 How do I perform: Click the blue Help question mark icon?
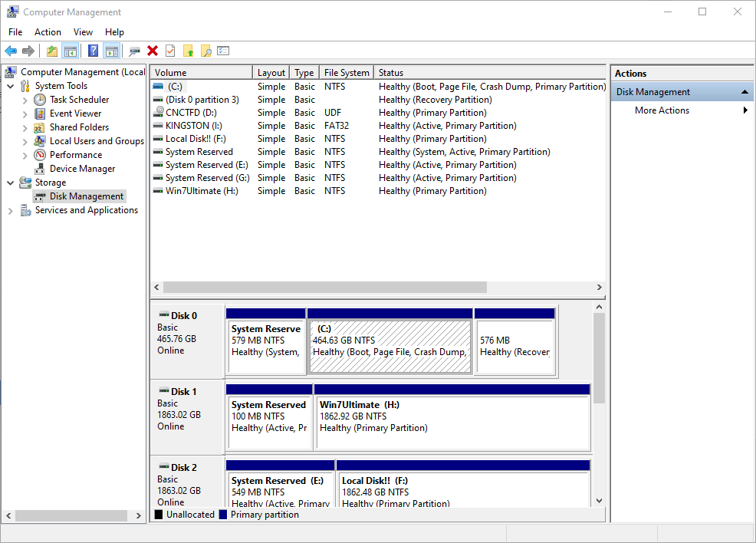click(x=93, y=51)
